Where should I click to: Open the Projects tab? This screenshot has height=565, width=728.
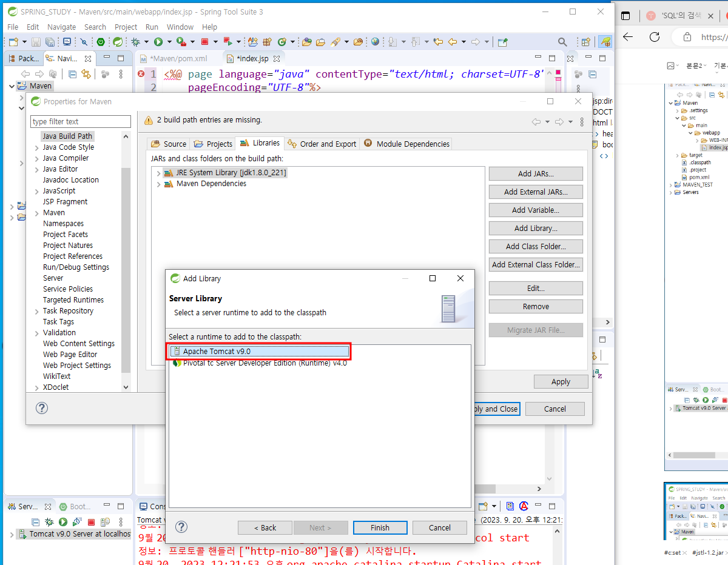pyautogui.click(x=213, y=144)
